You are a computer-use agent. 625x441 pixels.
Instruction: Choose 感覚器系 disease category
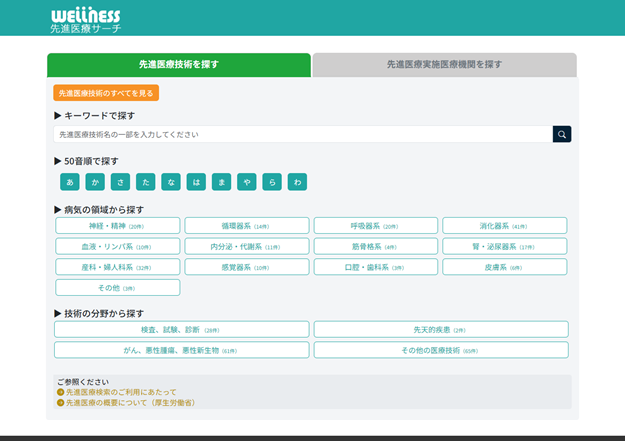tap(247, 267)
